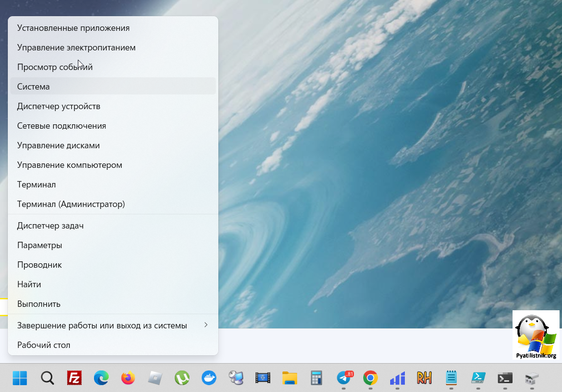Open 'Просмотр событий' from menu
The image size is (562, 392).
[x=113, y=67]
